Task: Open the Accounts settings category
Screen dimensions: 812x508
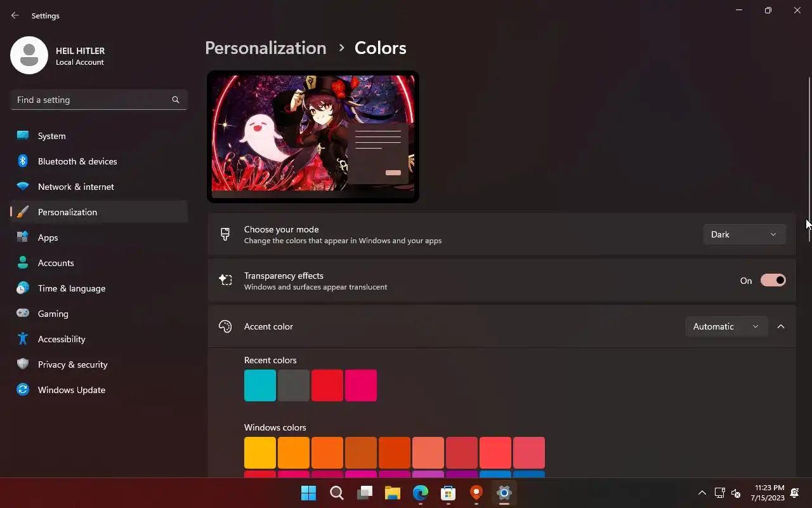Action: click(x=98, y=263)
